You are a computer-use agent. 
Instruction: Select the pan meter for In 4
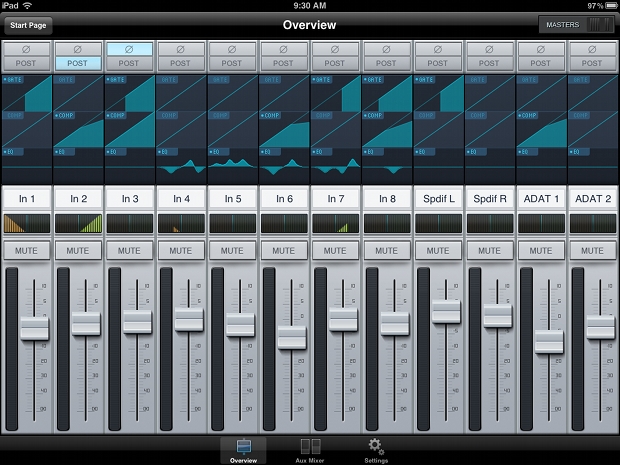tap(181, 223)
